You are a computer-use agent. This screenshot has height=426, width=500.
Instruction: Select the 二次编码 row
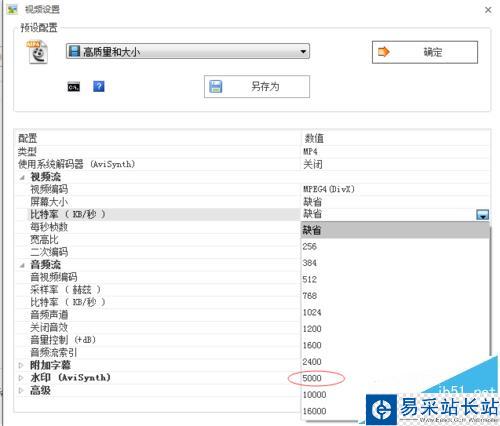coord(158,252)
